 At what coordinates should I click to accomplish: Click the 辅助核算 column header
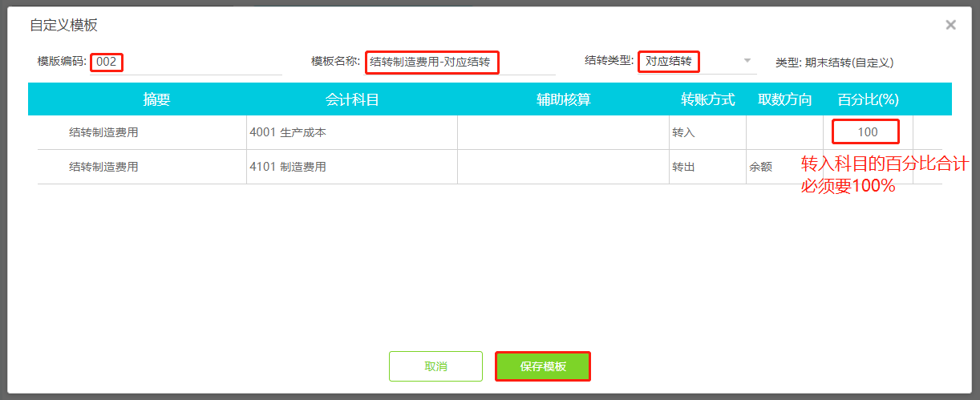[564, 99]
